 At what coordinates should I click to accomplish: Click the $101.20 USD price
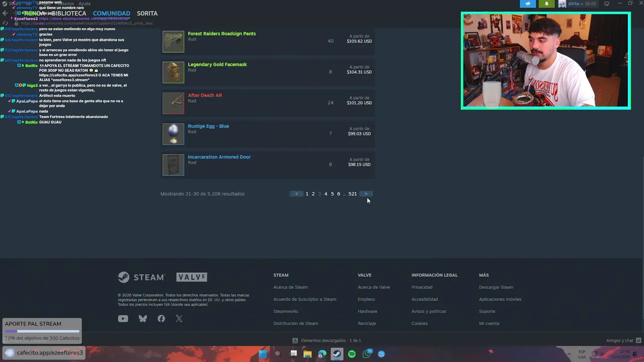(x=359, y=103)
